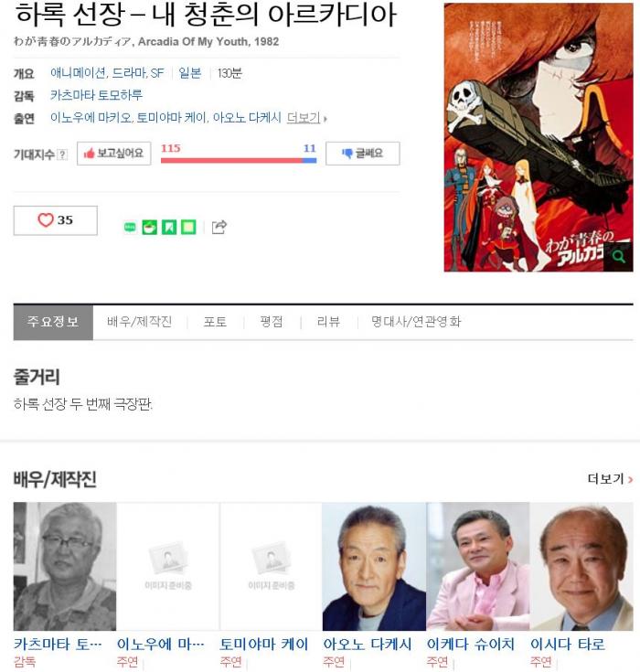Open the 평점 tab
The image size is (640, 672).
pyautogui.click(x=272, y=322)
